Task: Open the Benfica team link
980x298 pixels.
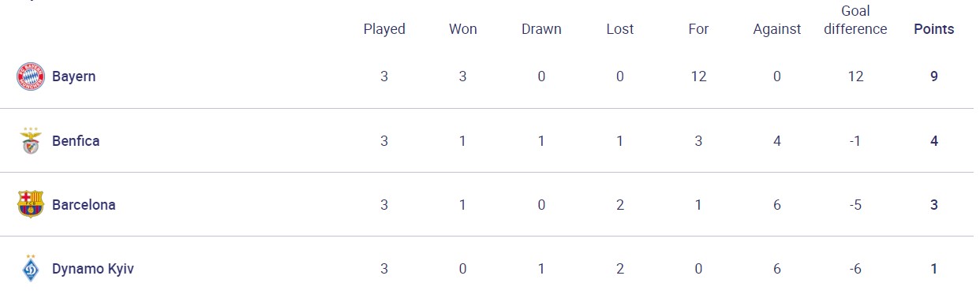Action: (76, 140)
